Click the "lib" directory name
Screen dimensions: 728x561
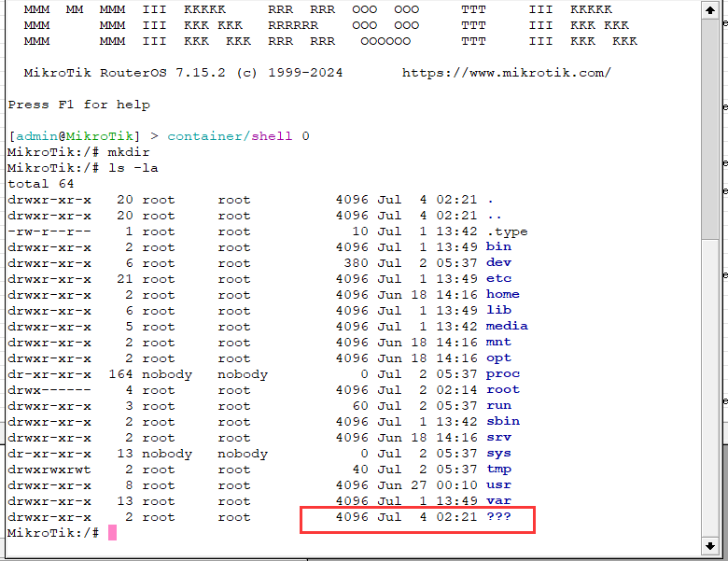pos(498,310)
